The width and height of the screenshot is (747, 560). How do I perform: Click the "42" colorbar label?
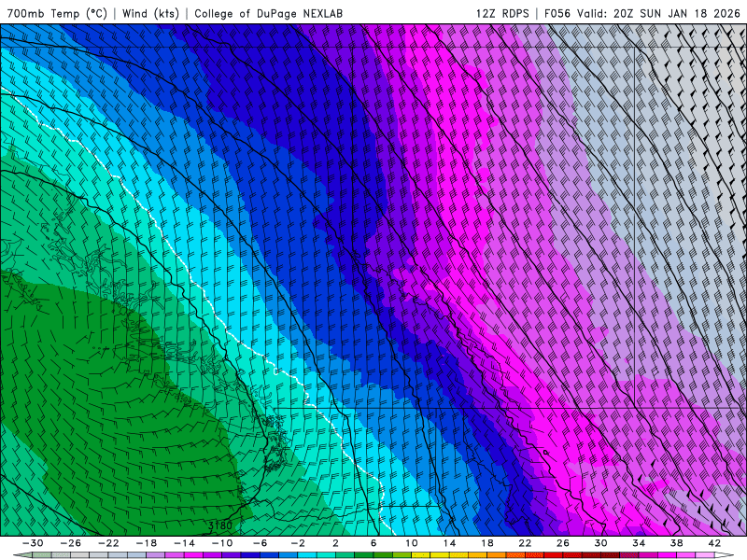click(x=714, y=543)
